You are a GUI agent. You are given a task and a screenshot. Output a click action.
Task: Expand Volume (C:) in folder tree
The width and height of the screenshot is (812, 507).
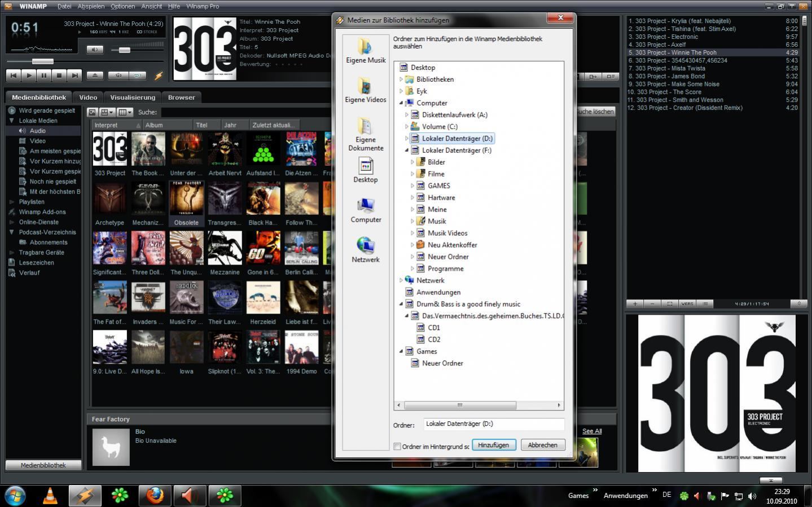point(407,127)
